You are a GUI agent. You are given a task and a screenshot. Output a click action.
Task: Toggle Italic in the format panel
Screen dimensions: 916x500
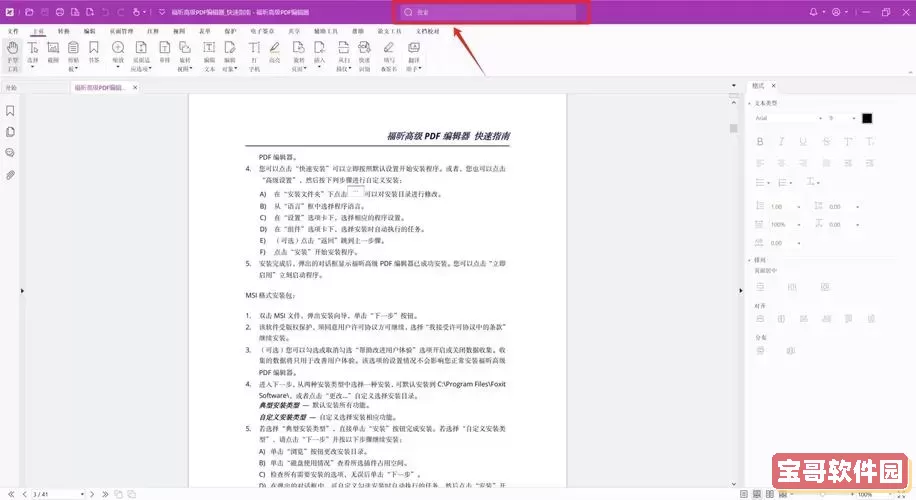(x=781, y=141)
